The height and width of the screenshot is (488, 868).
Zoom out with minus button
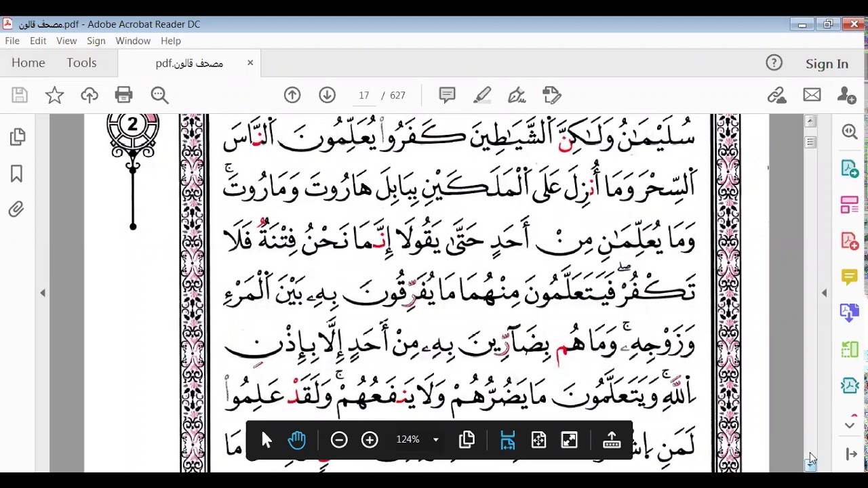coord(339,441)
